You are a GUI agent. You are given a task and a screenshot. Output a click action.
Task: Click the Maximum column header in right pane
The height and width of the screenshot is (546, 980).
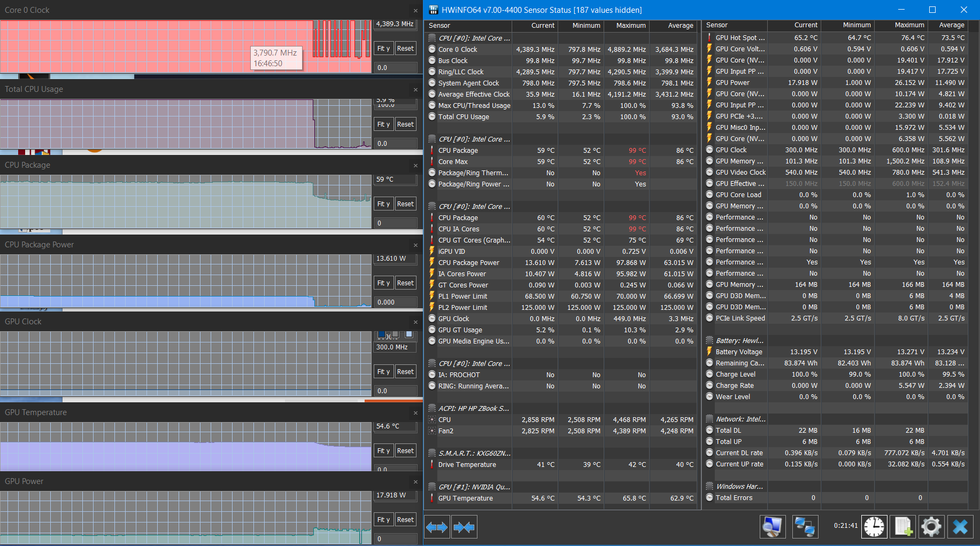901,25
